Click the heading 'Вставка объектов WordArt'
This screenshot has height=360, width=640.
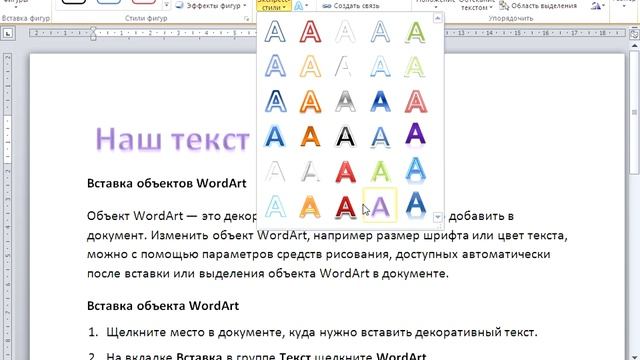click(x=167, y=183)
